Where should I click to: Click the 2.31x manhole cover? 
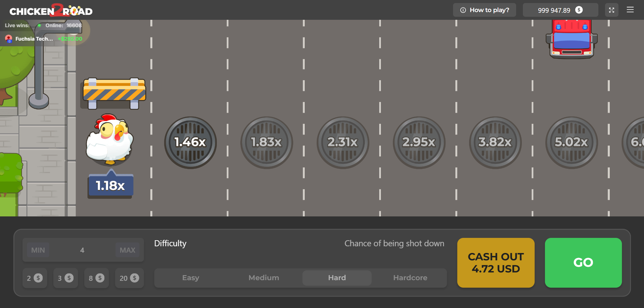[343, 142]
